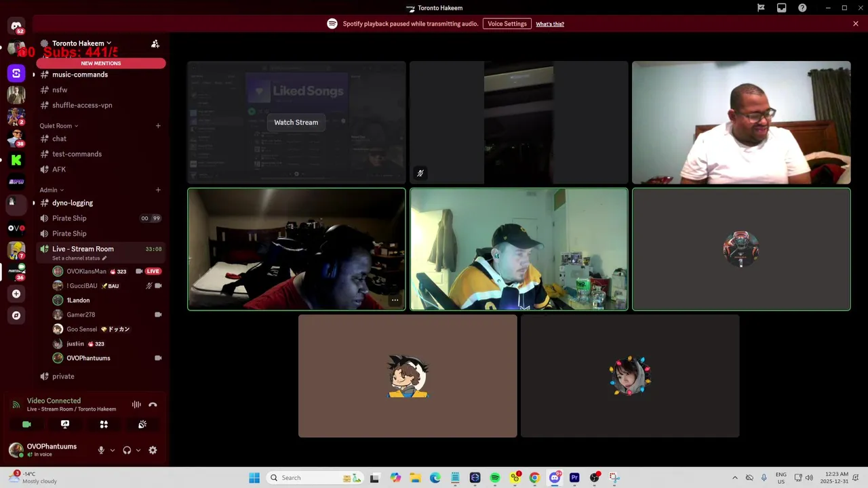The image size is (868, 488).
Task: Open Voice Settings in Spotify banner
Action: 507,24
